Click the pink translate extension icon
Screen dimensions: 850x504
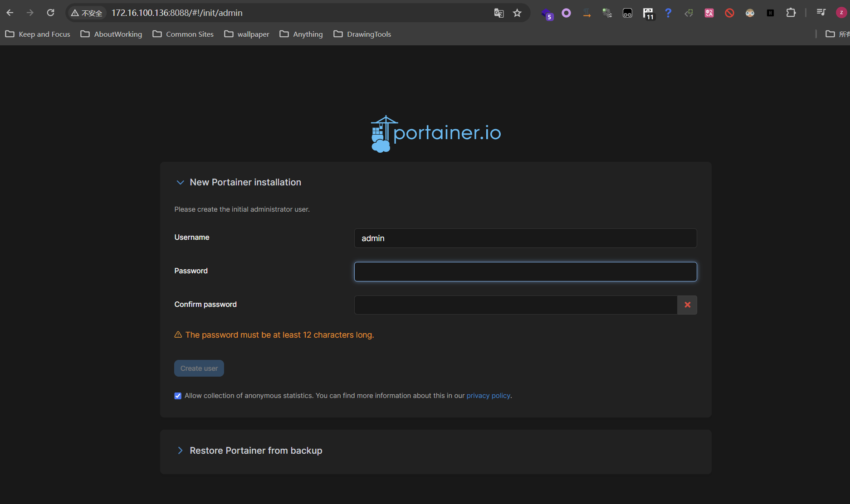pos(709,13)
